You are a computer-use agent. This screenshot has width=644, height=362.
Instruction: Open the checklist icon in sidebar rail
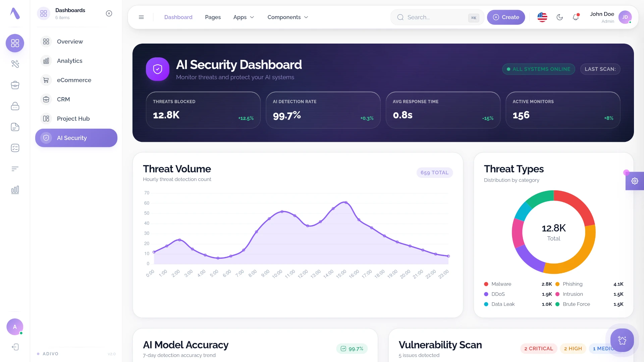tap(15, 148)
